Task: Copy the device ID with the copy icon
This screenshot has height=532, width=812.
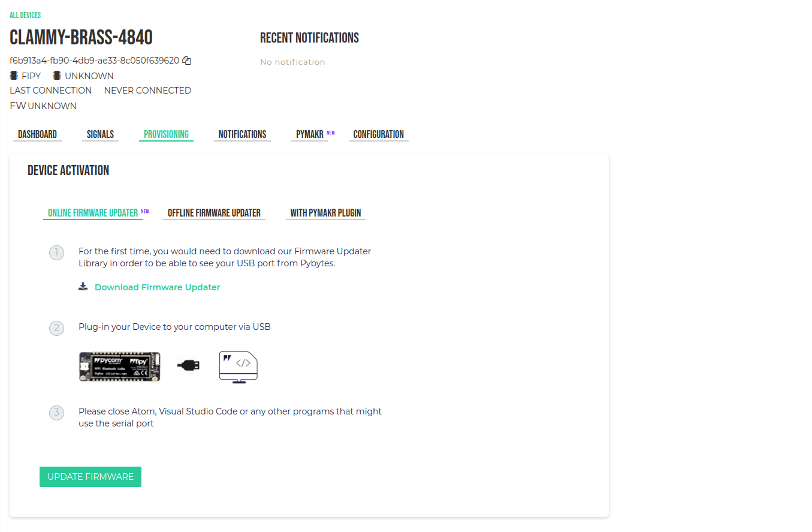Action: point(187,61)
